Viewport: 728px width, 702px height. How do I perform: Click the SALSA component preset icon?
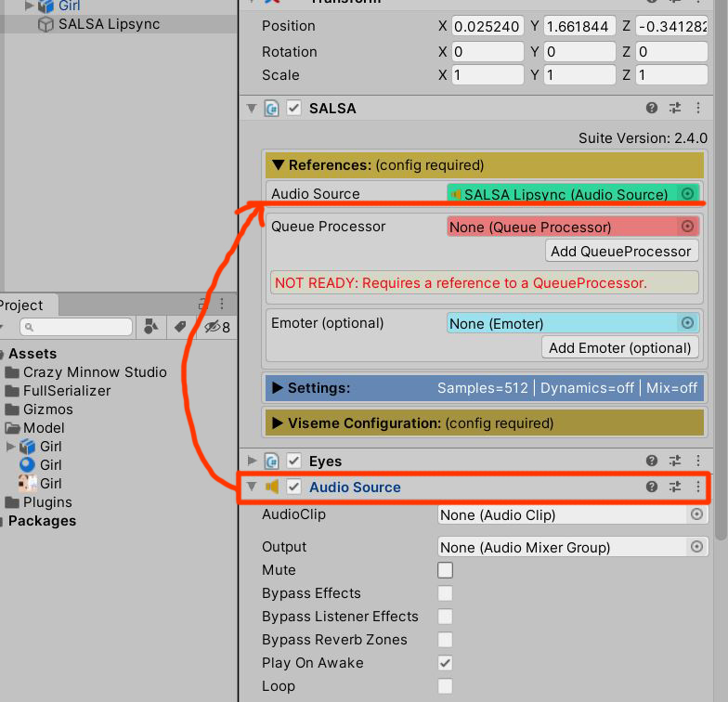click(x=675, y=109)
